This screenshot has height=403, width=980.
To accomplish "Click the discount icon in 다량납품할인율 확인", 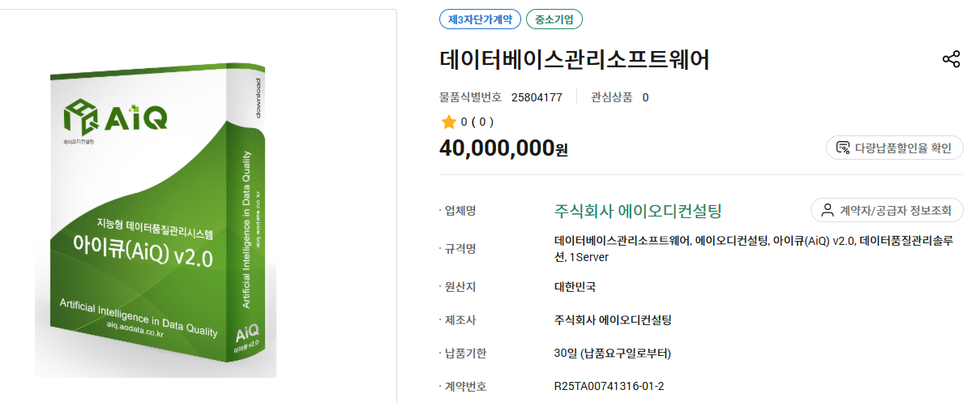I will [x=843, y=148].
